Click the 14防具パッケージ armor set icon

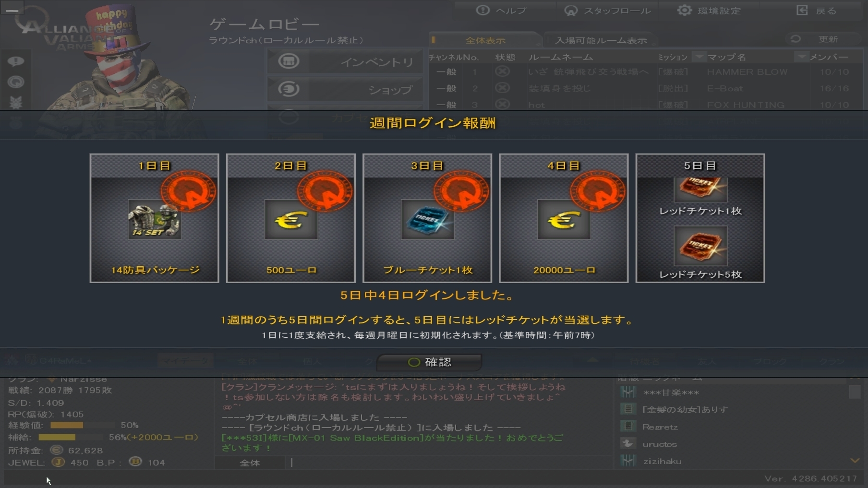(154, 220)
